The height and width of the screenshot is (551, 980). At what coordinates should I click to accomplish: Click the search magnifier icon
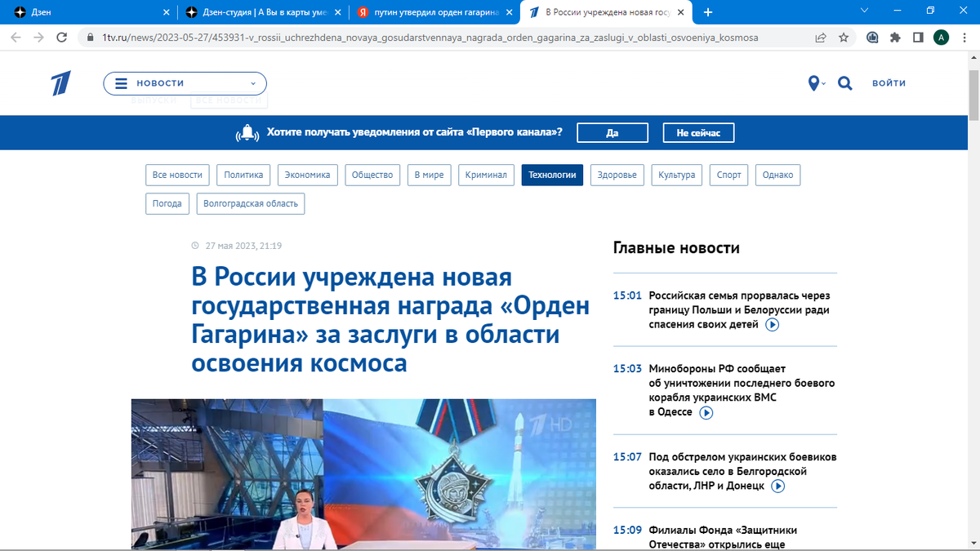pos(844,82)
